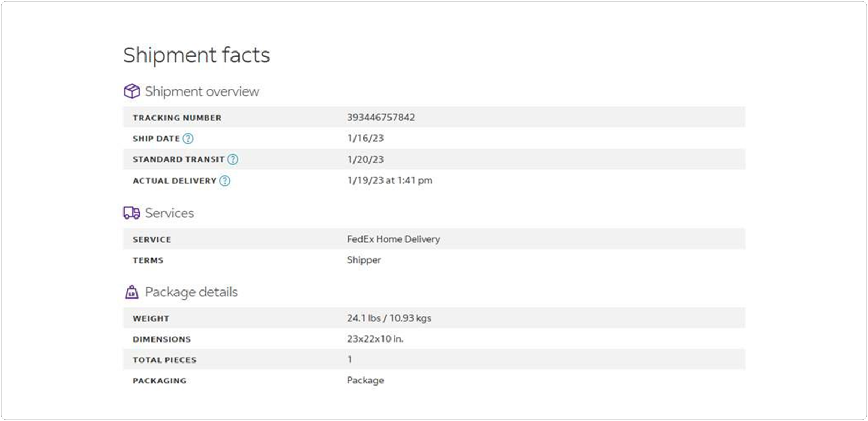This screenshot has height=421, width=868.
Task: Click the Package details section title
Action: (191, 292)
